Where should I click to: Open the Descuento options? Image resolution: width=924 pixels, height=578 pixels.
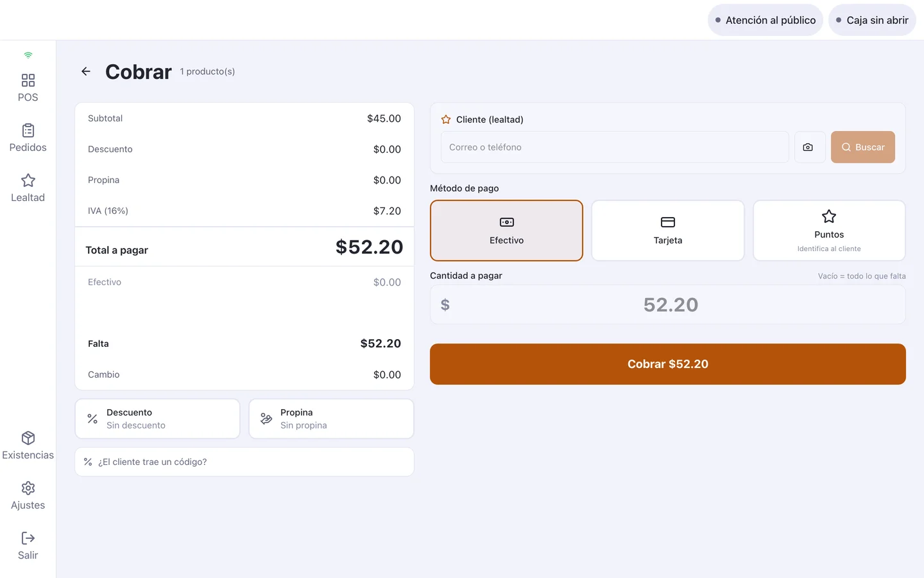pyautogui.click(x=157, y=419)
